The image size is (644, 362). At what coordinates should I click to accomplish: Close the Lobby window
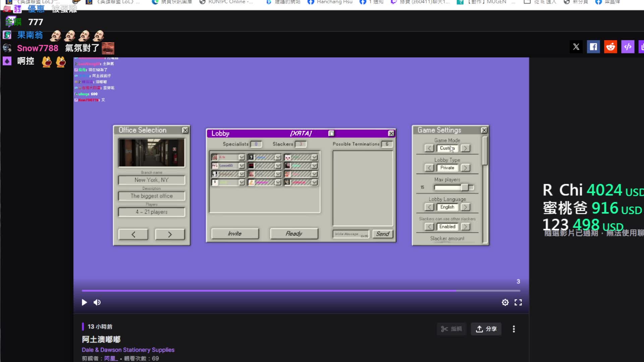click(x=391, y=133)
